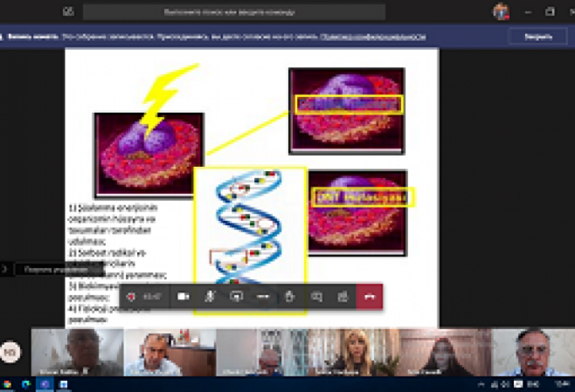This screenshot has height=392, width=575.
Task: Toggle the camera in the meeting toolbar
Action: pyautogui.click(x=183, y=296)
